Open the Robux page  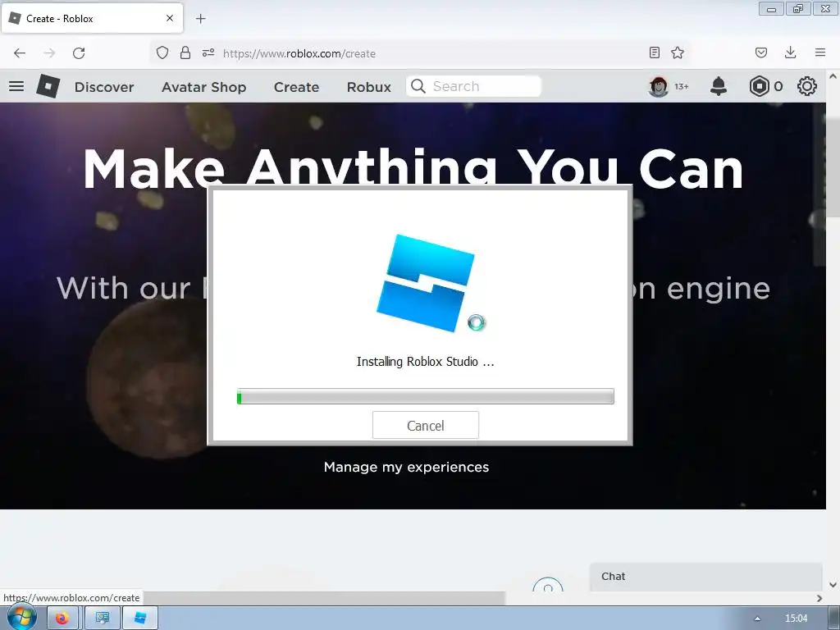(x=368, y=87)
